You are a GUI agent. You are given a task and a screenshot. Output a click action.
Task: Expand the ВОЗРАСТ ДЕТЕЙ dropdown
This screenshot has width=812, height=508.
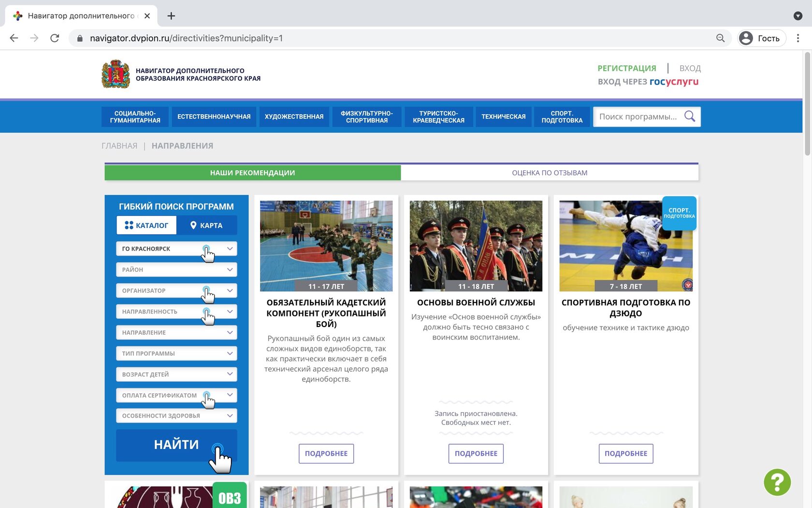click(176, 374)
